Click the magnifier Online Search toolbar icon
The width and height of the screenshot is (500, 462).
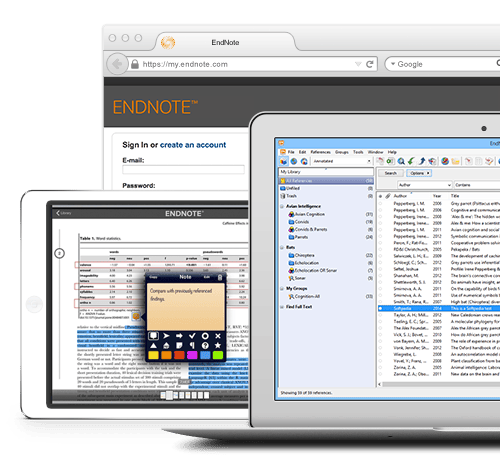pos(401,161)
